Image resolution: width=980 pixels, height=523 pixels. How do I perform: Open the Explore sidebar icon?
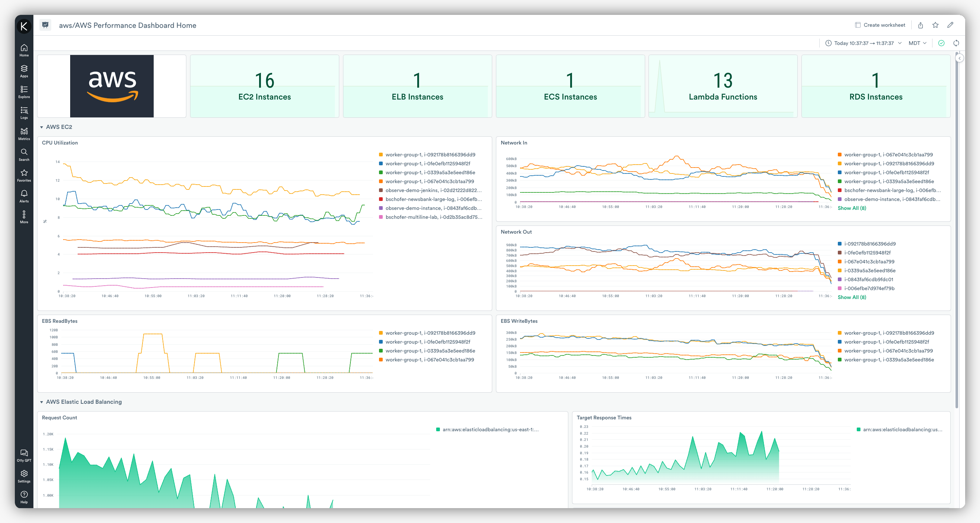(x=24, y=92)
